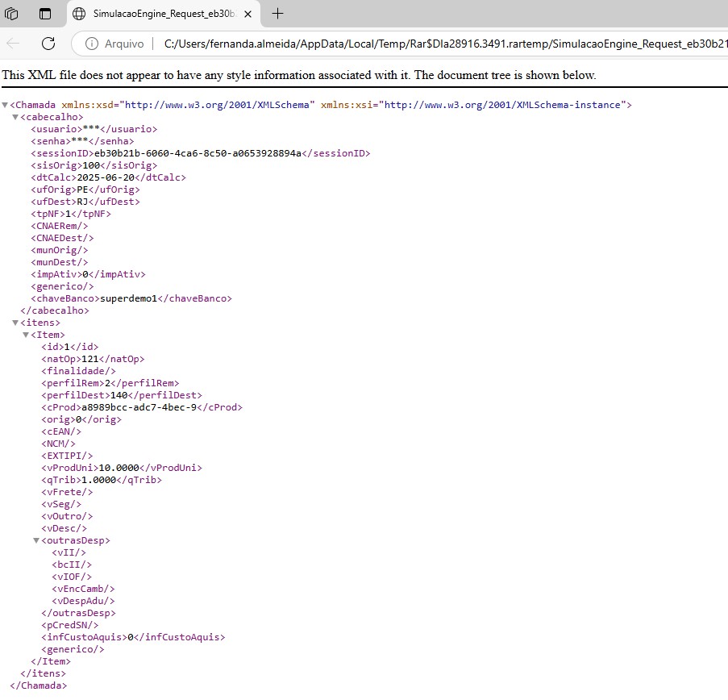Close the SimulacaoEngine_Request tab
The image size is (728, 700).
tap(248, 14)
